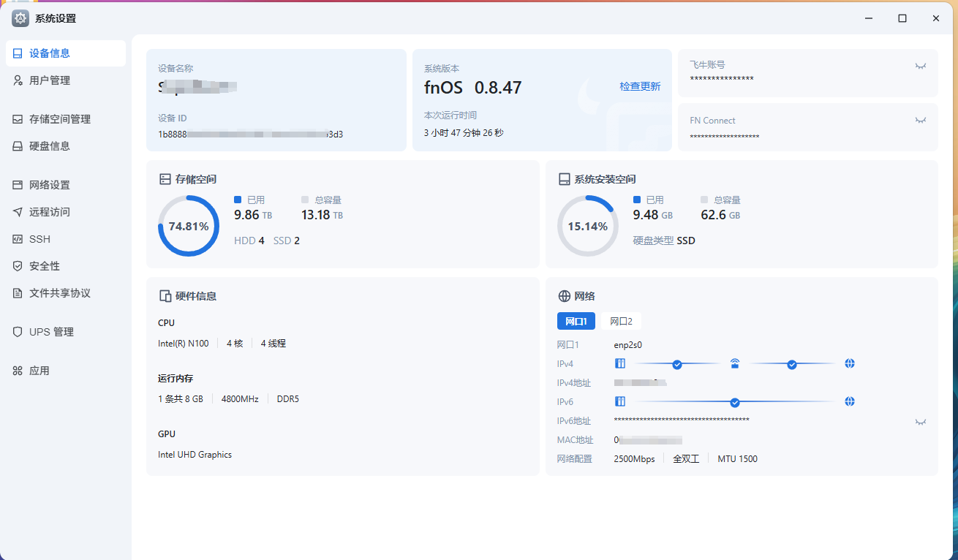Open 用户管理 via its person icon
The image size is (958, 560).
coord(18,80)
